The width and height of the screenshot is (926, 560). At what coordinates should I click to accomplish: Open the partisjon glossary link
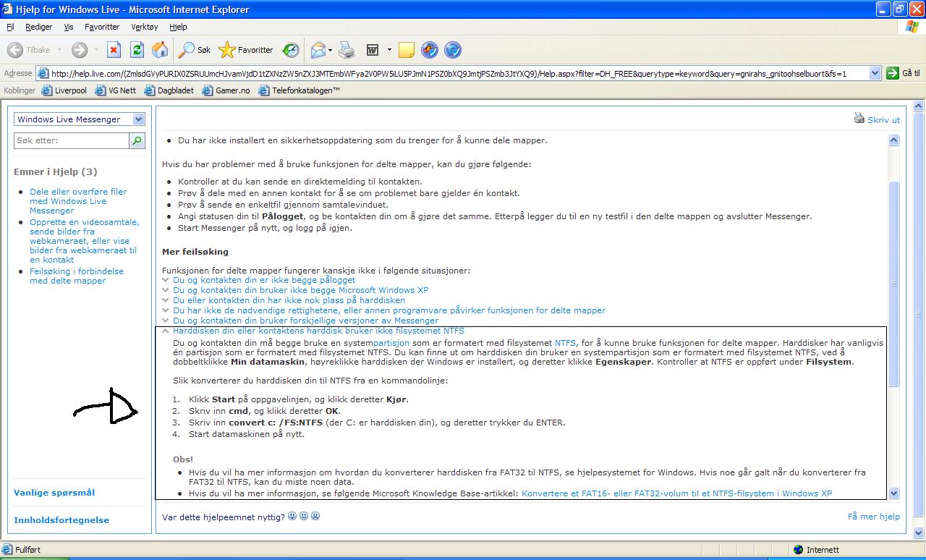point(391,343)
